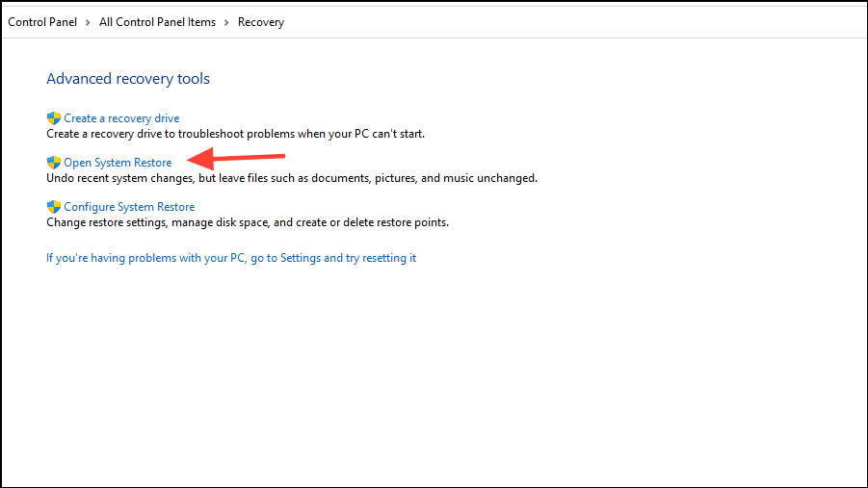Image resolution: width=868 pixels, height=488 pixels.
Task: Open Configure System Restore settings
Action: tap(129, 207)
